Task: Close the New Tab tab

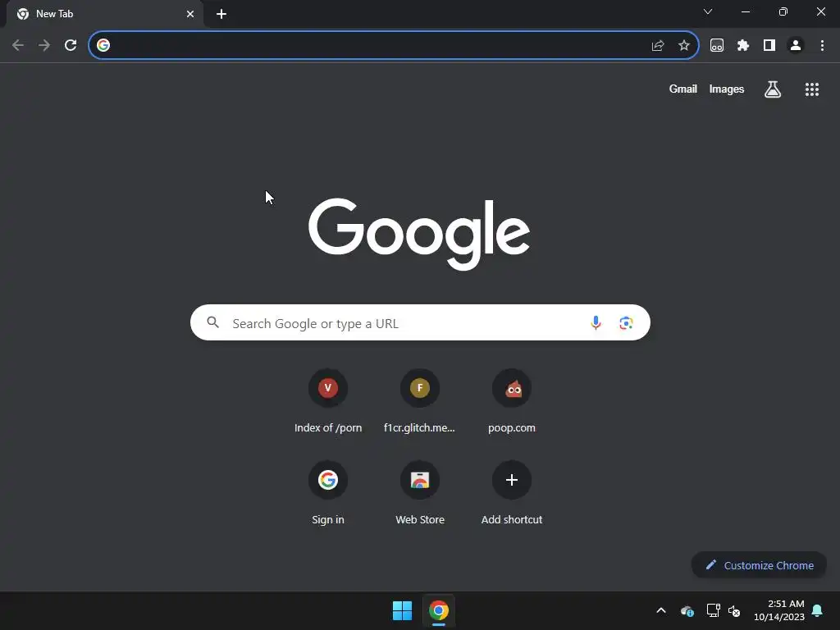Action: (190, 14)
